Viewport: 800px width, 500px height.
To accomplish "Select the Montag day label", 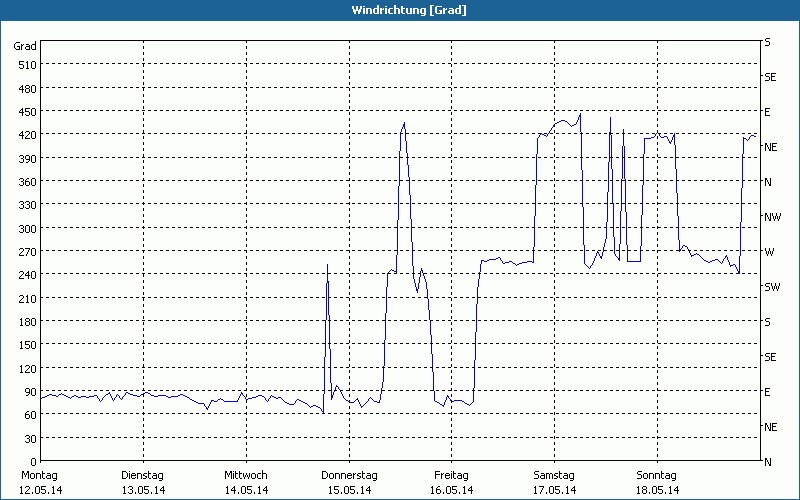I will (x=40, y=475).
